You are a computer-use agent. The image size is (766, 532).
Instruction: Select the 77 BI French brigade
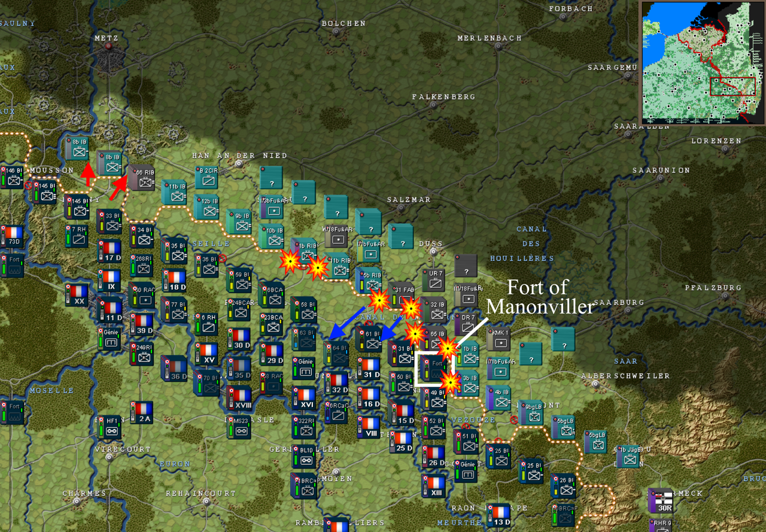pos(174,309)
